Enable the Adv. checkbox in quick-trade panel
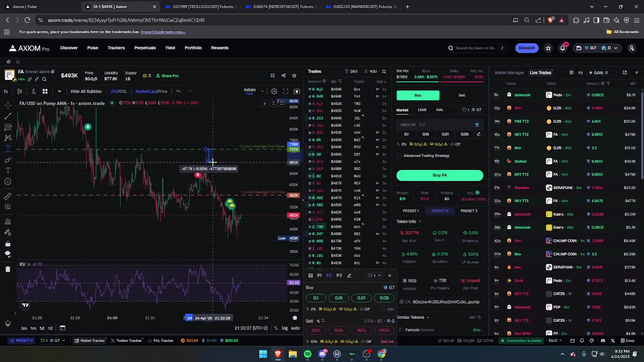Image resolution: width=644 pixels, height=362 pixels. click(x=383, y=309)
